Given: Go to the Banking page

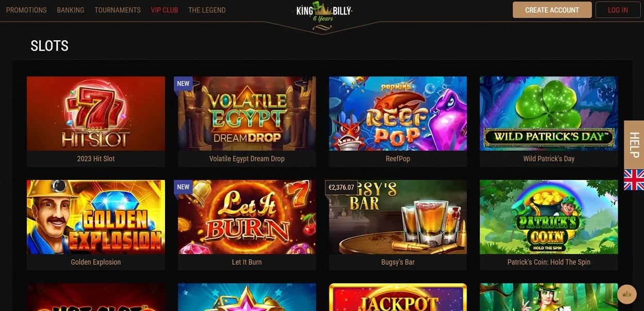Looking at the screenshot, I should 71,10.
